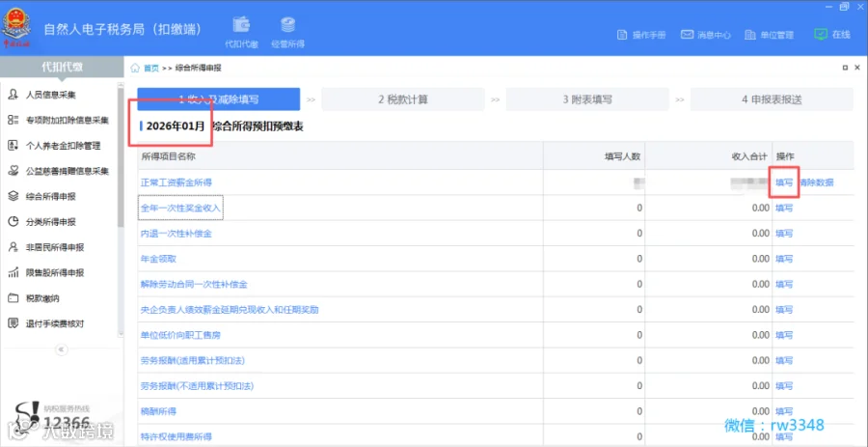Open 年金领取 item link
The width and height of the screenshot is (868, 447).
click(158, 259)
